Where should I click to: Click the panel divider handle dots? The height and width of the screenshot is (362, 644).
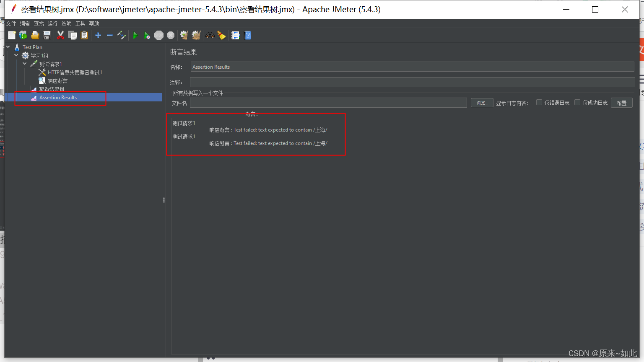click(164, 200)
